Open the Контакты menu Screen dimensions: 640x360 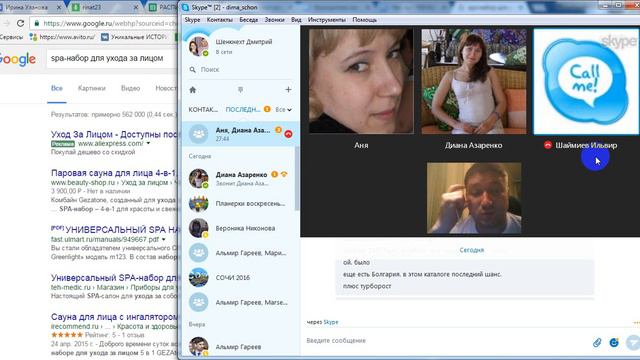220,20
